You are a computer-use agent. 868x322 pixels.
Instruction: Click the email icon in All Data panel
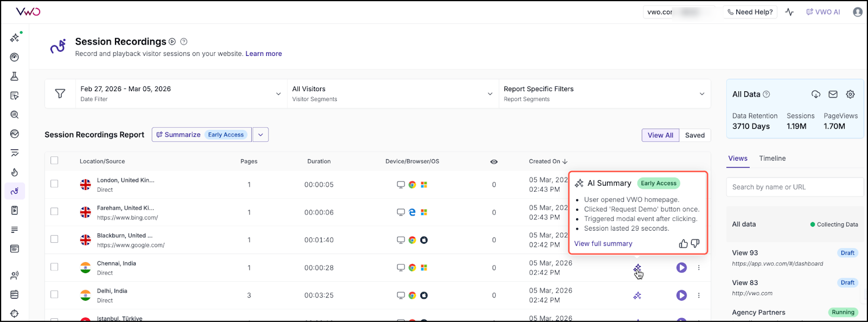coord(833,94)
